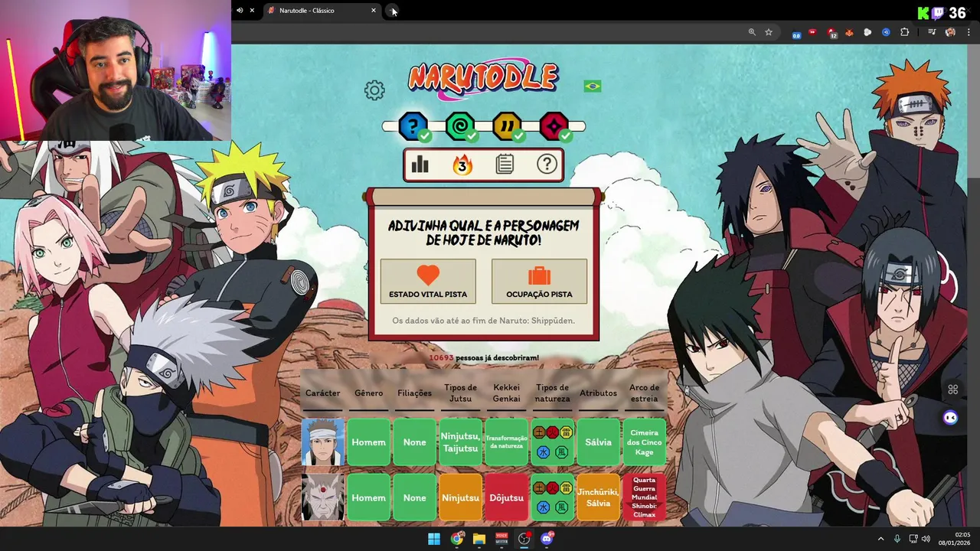Click the Caráter column header
The image size is (980, 551).
click(x=322, y=393)
